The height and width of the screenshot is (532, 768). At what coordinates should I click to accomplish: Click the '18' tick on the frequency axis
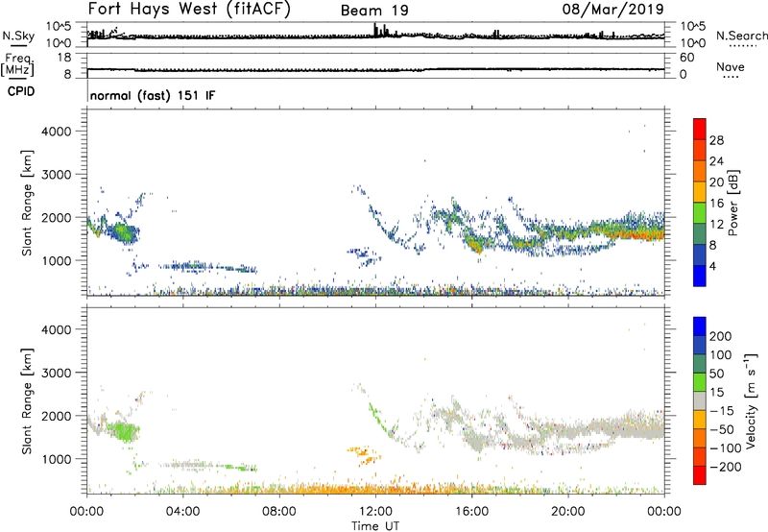click(64, 58)
